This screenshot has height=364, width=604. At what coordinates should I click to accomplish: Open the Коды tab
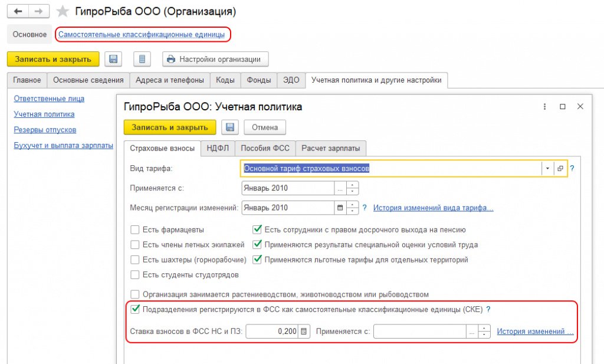tap(225, 80)
